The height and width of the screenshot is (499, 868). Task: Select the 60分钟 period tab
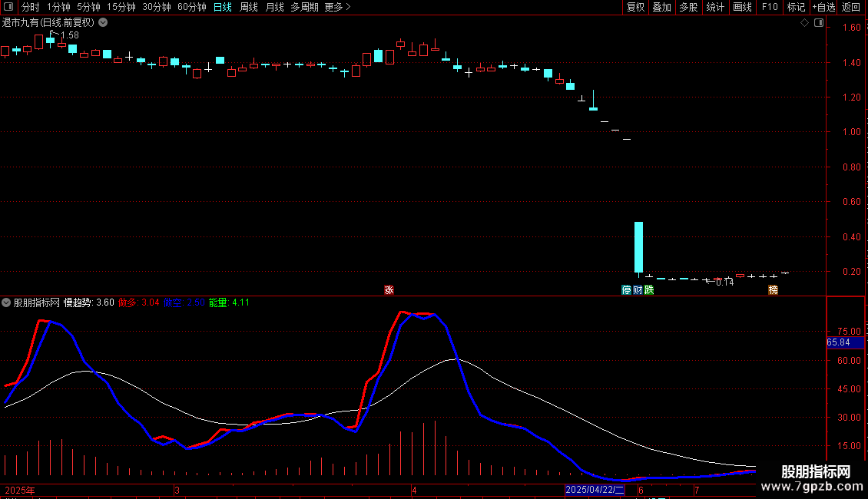(192, 7)
